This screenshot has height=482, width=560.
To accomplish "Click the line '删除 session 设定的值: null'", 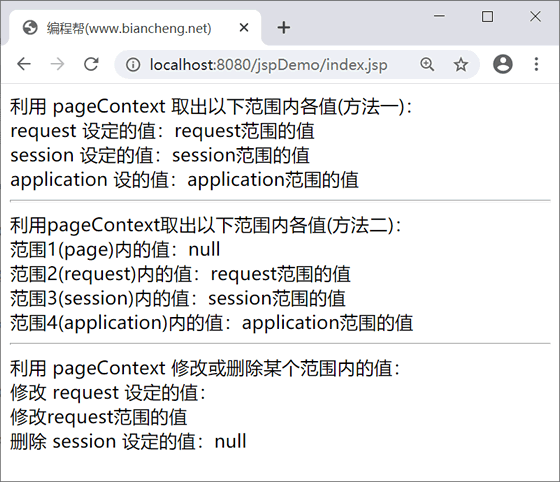I will 128,441.
